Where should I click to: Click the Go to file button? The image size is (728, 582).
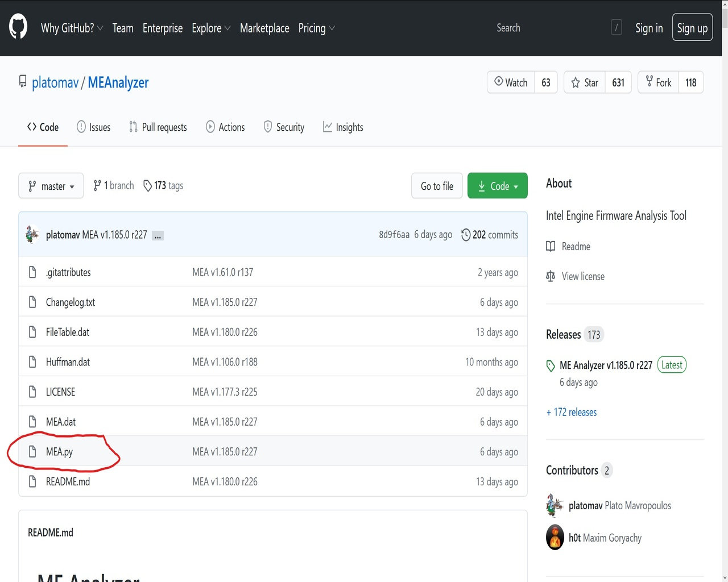pos(437,186)
